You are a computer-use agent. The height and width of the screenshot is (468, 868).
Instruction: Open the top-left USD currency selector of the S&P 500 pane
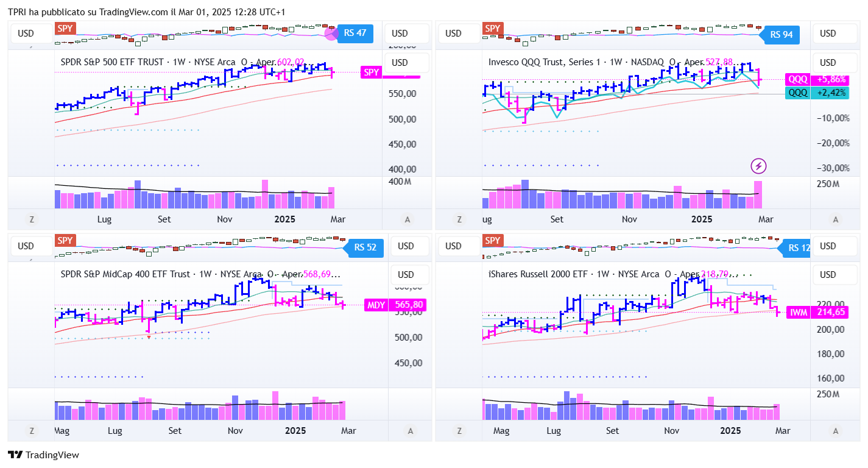tap(26, 33)
